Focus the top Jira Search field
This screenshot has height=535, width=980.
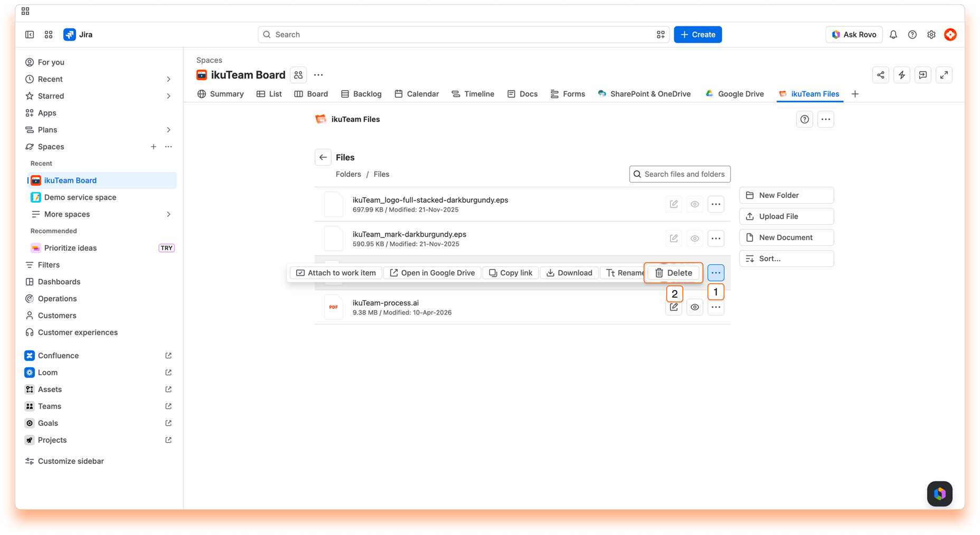463,34
